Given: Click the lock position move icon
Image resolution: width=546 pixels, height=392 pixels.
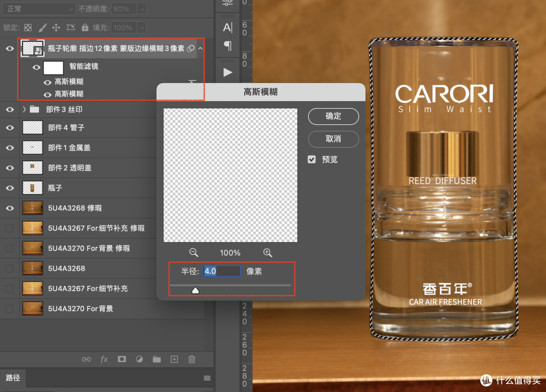Looking at the screenshot, I should pos(56,27).
